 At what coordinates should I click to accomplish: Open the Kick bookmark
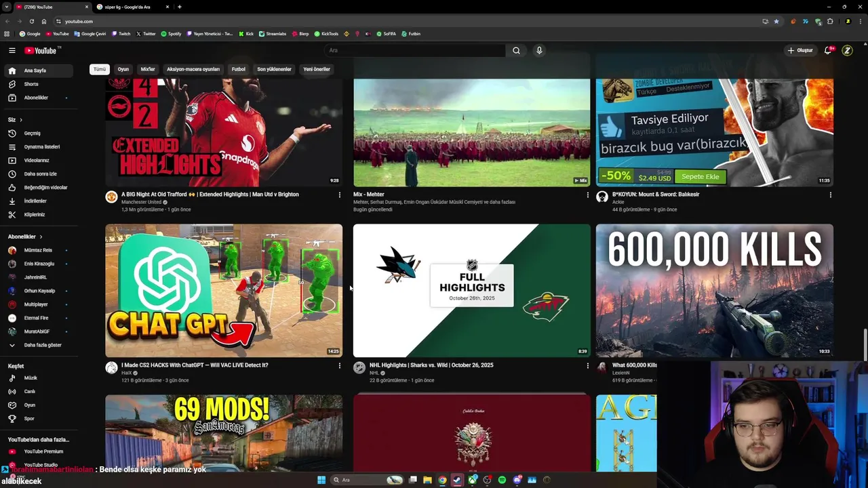point(246,33)
